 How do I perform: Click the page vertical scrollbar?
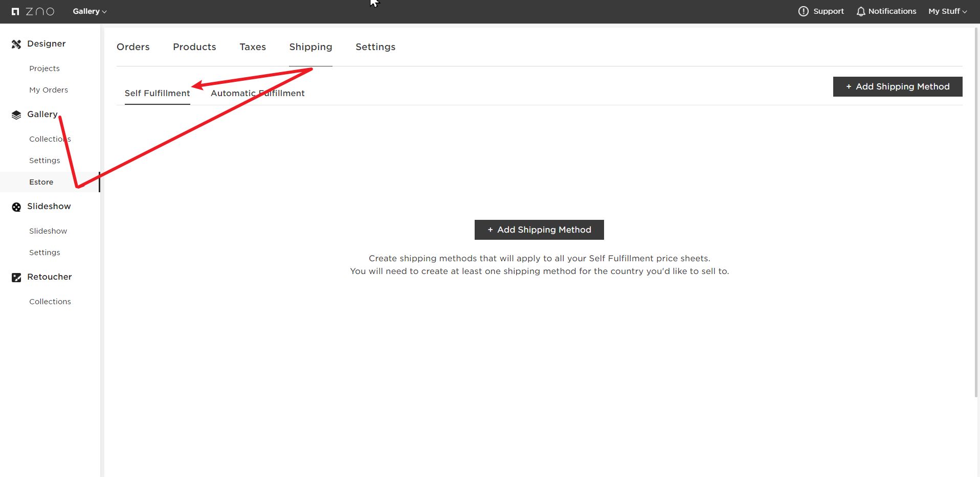976,212
